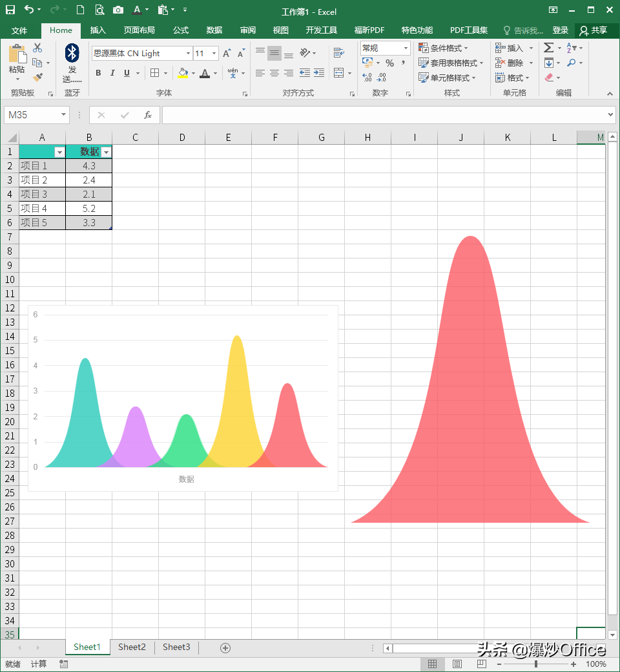Toggle middle vertical alignment

click(x=274, y=53)
